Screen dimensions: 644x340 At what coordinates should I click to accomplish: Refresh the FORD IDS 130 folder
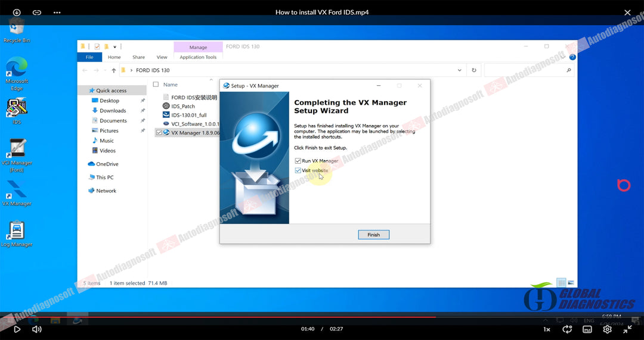pos(474,70)
